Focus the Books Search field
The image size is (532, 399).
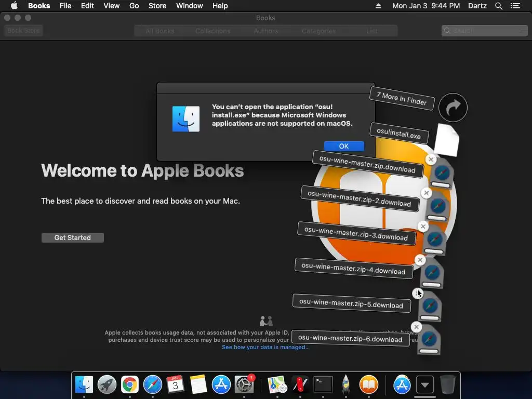click(x=485, y=31)
